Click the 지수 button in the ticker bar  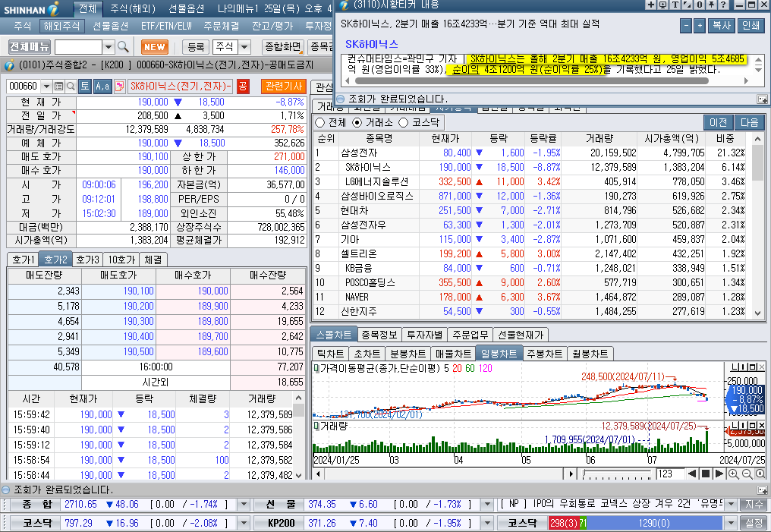coord(754,505)
